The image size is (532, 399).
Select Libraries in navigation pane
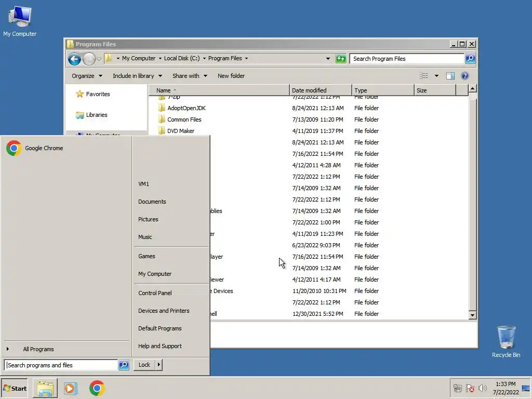pos(96,115)
